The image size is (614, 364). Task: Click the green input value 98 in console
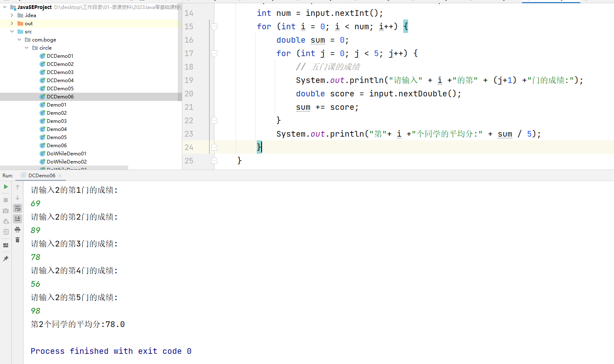pos(35,311)
